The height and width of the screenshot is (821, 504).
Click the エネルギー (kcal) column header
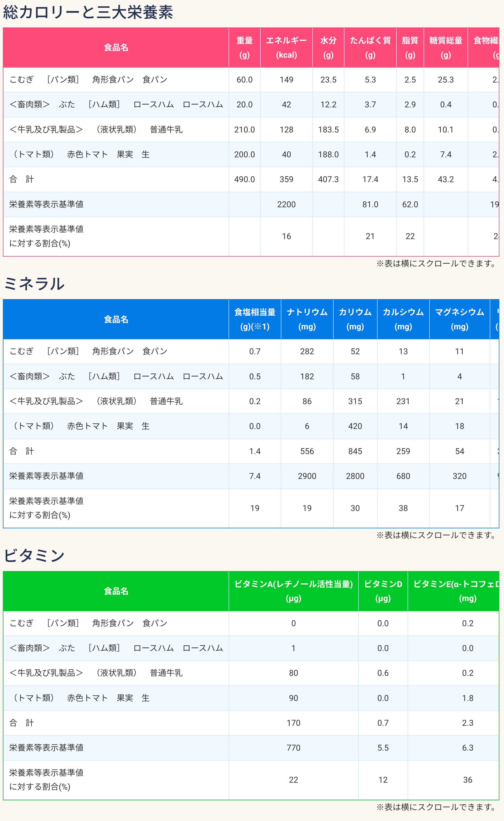pos(286,48)
